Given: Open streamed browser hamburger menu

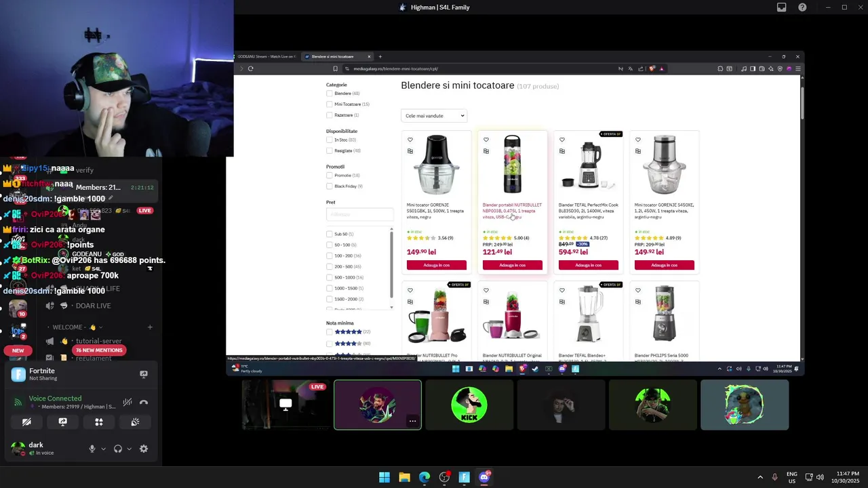Looking at the screenshot, I should [798, 68].
